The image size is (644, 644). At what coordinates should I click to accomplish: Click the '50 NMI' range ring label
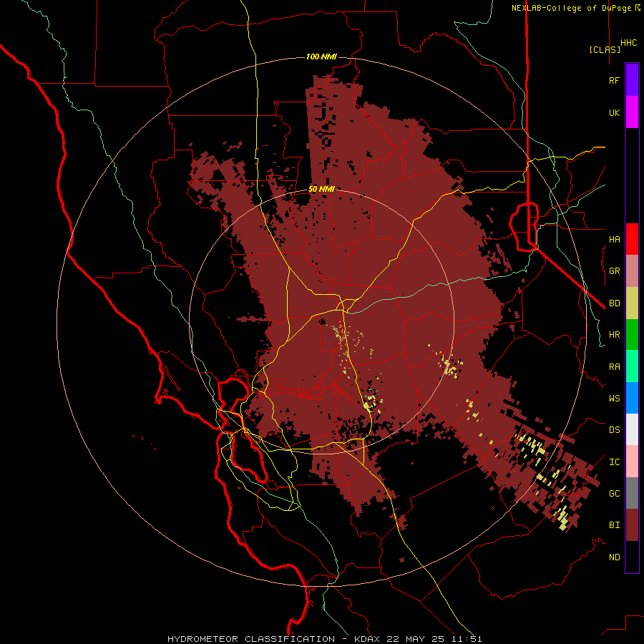click(321, 190)
